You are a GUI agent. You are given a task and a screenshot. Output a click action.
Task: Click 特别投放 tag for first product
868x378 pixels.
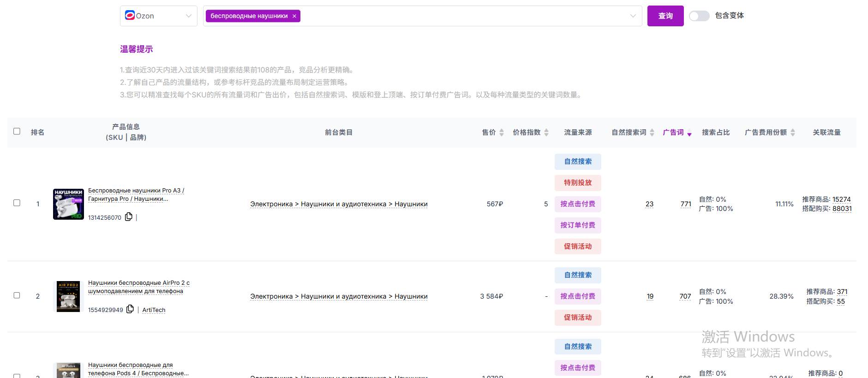pos(578,183)
